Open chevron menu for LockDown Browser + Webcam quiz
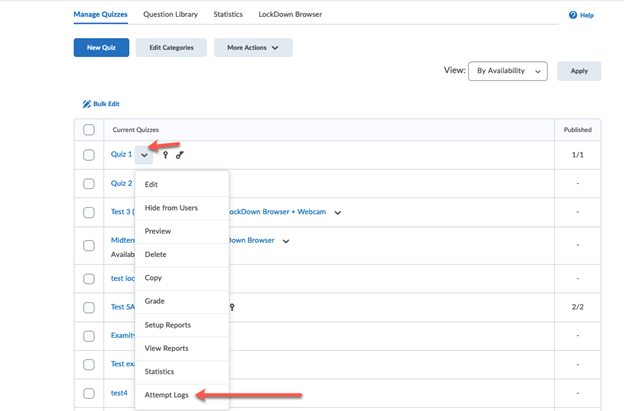This screenshot has width=624, height=411. [337, 212]
